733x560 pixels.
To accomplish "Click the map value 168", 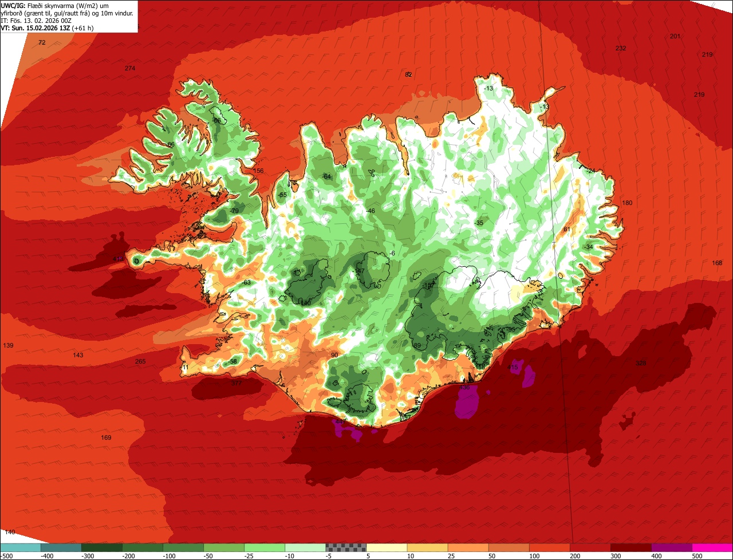I will click(x=717, y=263).
